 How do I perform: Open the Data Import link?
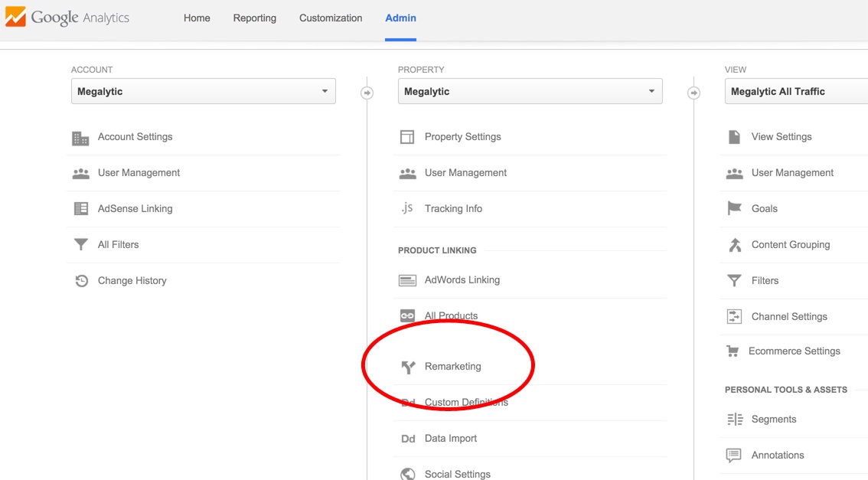[450, 439]
